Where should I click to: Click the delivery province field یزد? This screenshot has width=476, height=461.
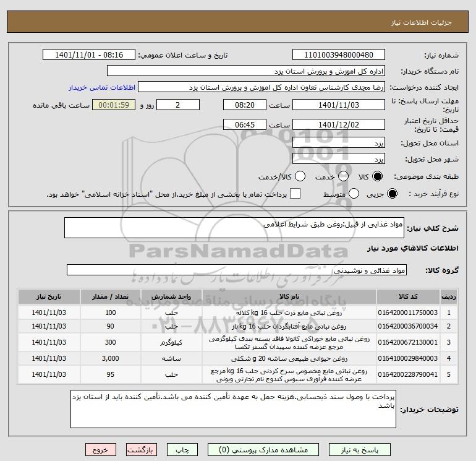(x=339, y=142)
